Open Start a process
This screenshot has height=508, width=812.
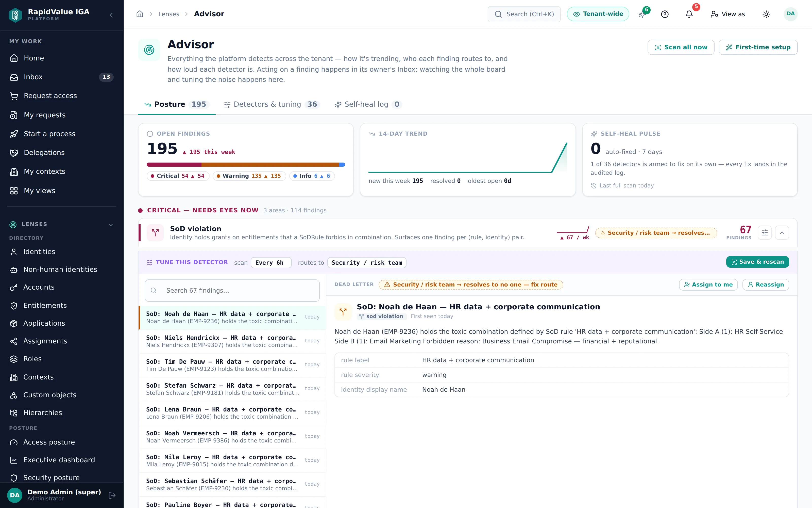(62, 134)
